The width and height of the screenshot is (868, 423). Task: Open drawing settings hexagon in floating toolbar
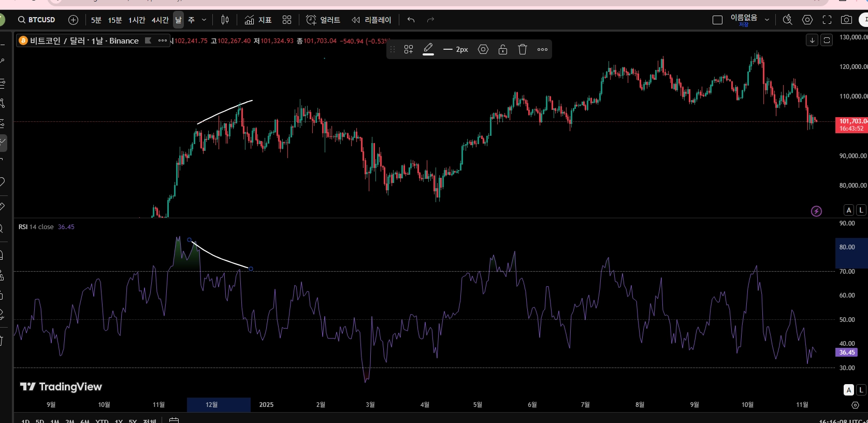(483, 49)
